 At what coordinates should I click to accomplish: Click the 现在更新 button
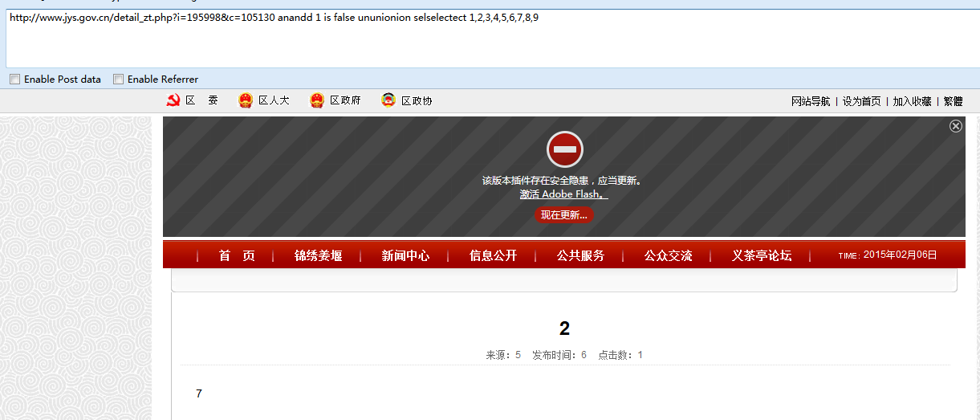coord(564,215)
